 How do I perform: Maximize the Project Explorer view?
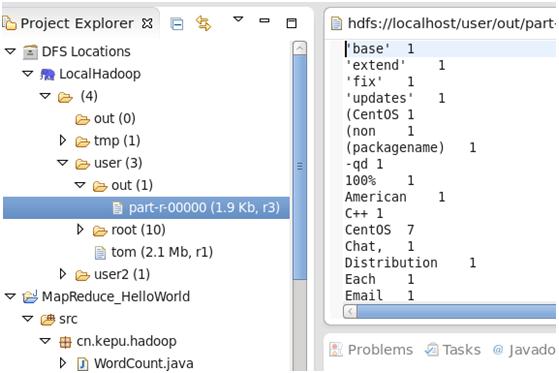point(292,24)
